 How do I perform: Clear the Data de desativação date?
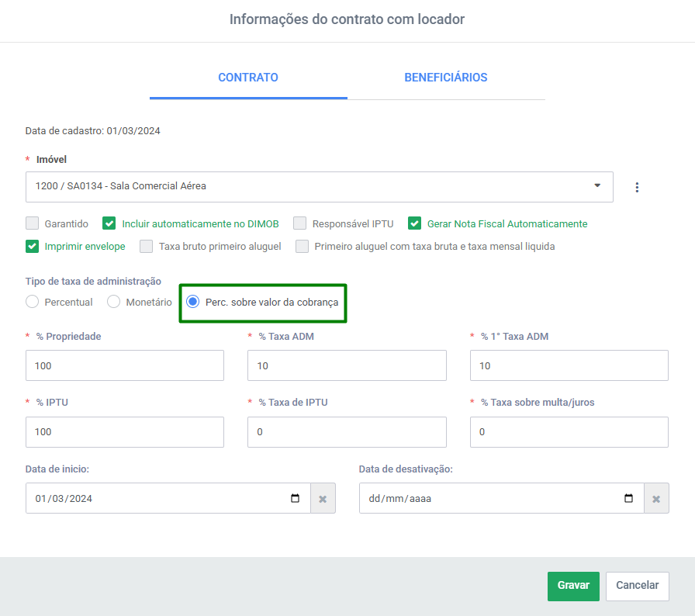656,499
